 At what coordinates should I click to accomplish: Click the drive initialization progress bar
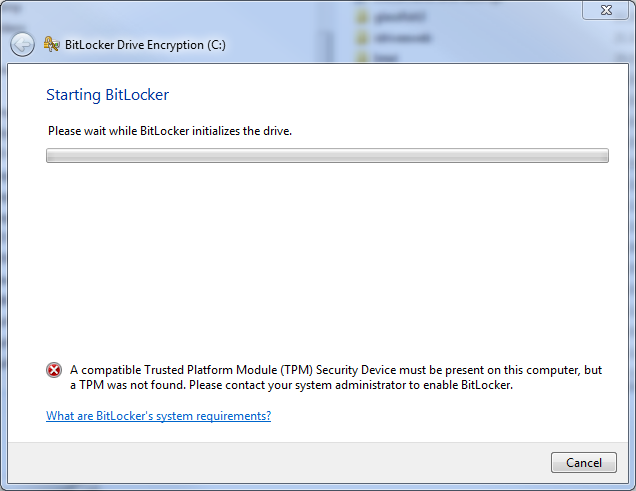click(327, 155)
